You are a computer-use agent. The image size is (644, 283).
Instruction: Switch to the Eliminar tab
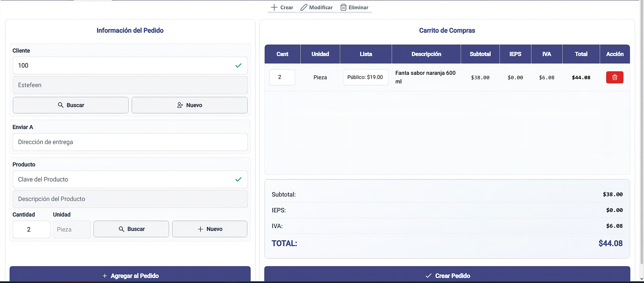pos(355,8)
